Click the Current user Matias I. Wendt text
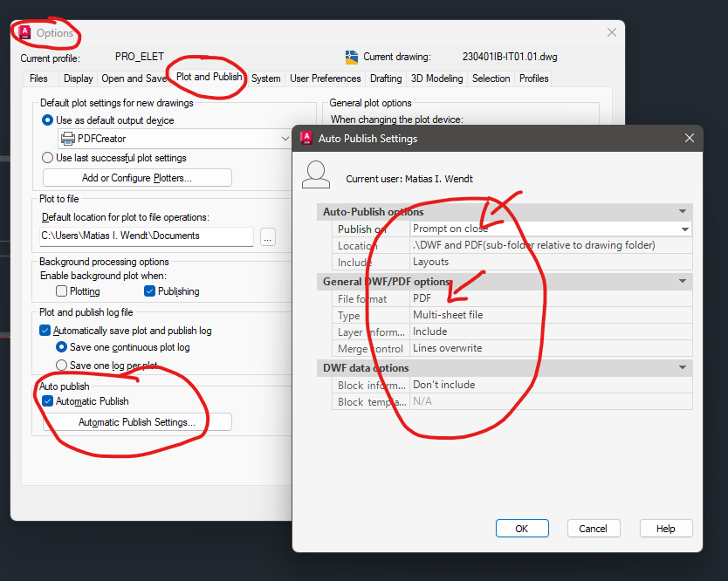728x581 pixels. pyautogui.click(x=409, y=179)
